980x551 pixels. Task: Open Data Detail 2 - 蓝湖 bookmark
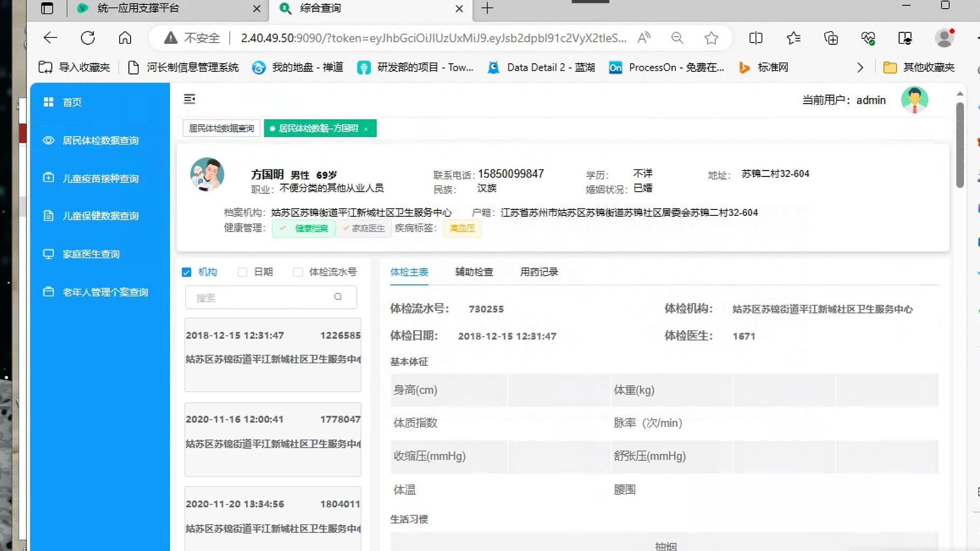(x=541, y=67)
